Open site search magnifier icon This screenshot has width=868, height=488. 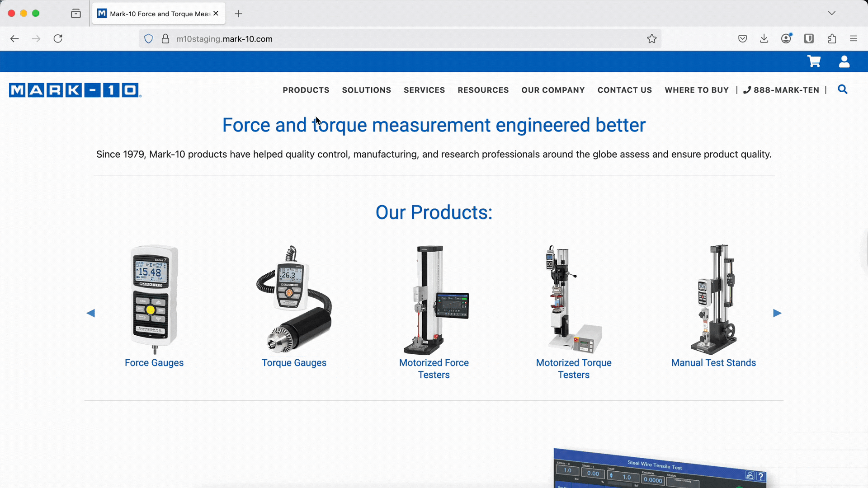click(842, 89)
